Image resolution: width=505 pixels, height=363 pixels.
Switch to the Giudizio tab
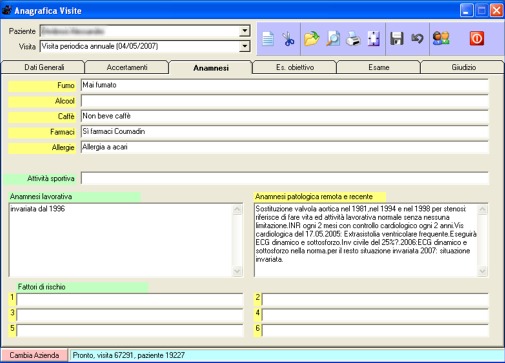click(463, 67)
